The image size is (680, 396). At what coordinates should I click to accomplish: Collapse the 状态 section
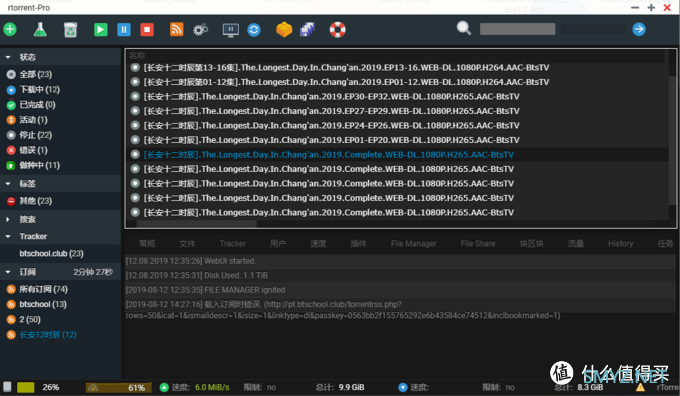coord(8,57)
